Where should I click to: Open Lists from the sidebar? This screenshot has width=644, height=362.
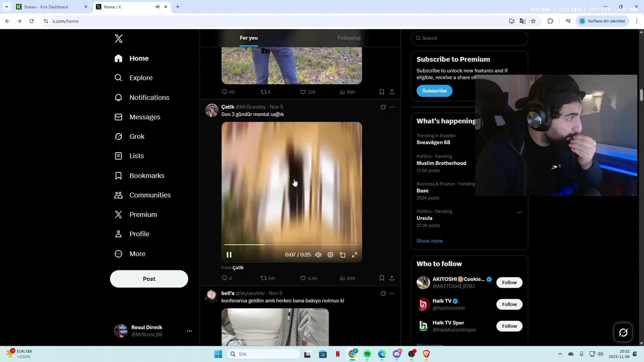point(129,156)
